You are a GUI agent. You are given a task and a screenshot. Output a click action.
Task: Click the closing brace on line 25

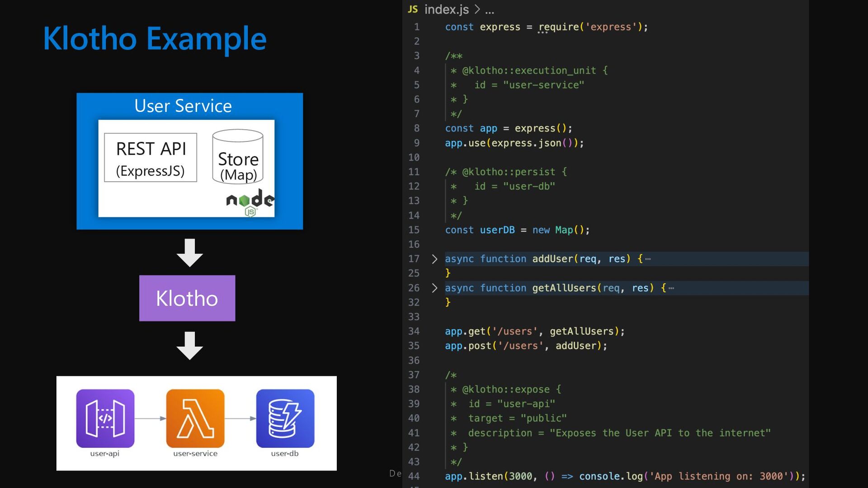[448, 273]
